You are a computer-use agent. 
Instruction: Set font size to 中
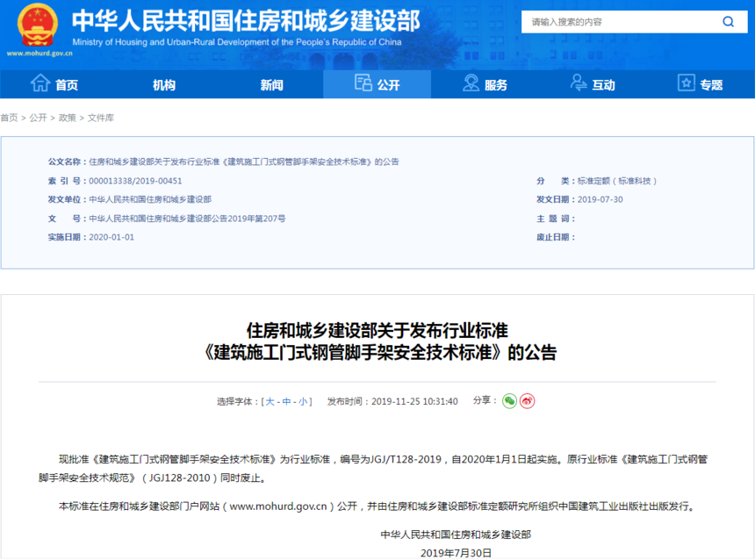point(286,401)
